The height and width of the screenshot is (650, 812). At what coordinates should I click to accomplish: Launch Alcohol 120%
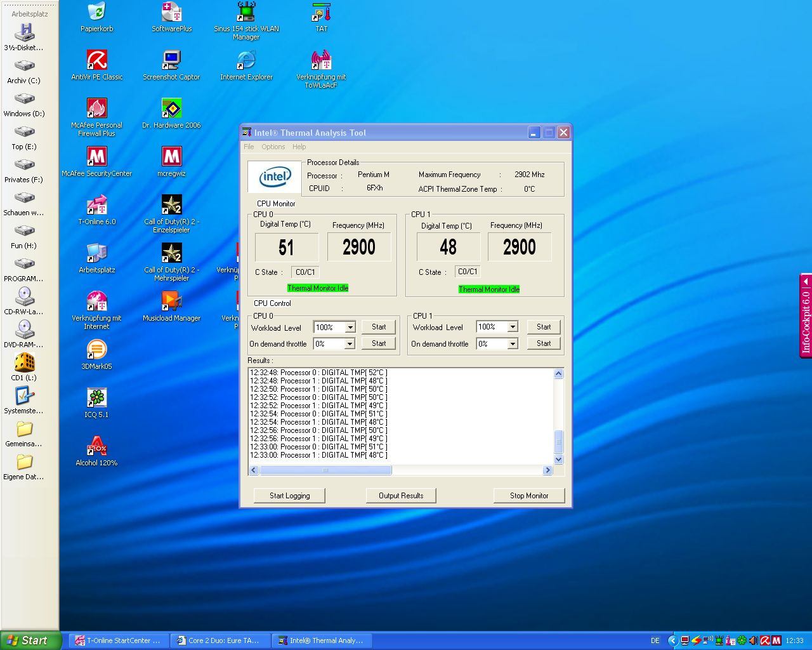pyautogui.click(x=96, y=451)
